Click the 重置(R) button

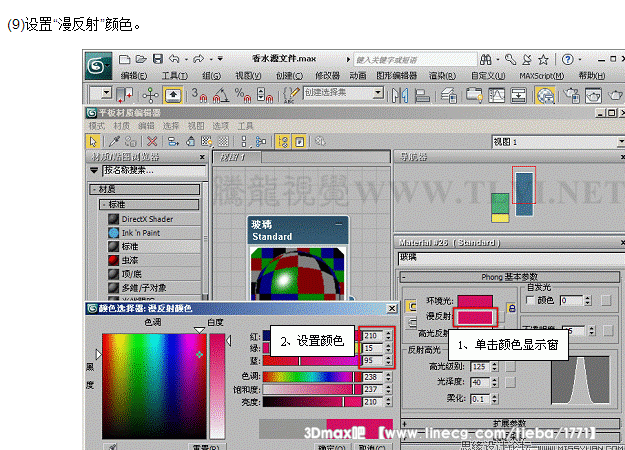point(206,447)
